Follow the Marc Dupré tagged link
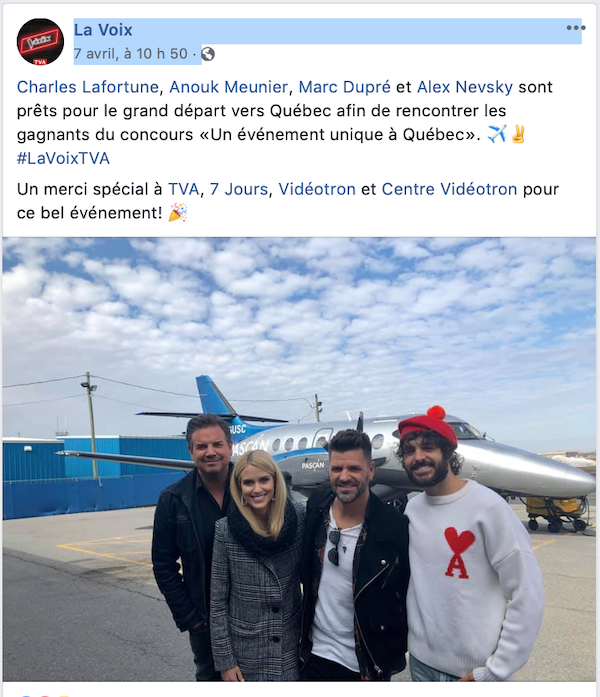Screen dimensions: 600x697 (x=344, y=87)
